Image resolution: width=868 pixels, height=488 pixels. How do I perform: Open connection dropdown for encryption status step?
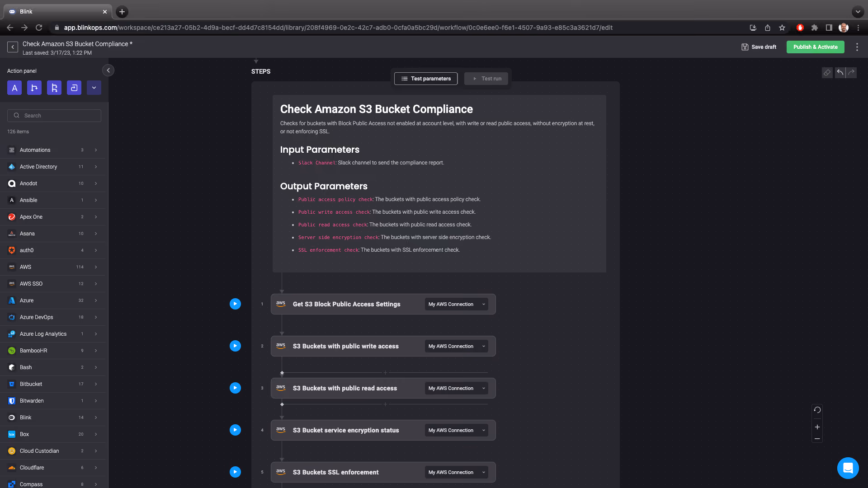[457, 431]
